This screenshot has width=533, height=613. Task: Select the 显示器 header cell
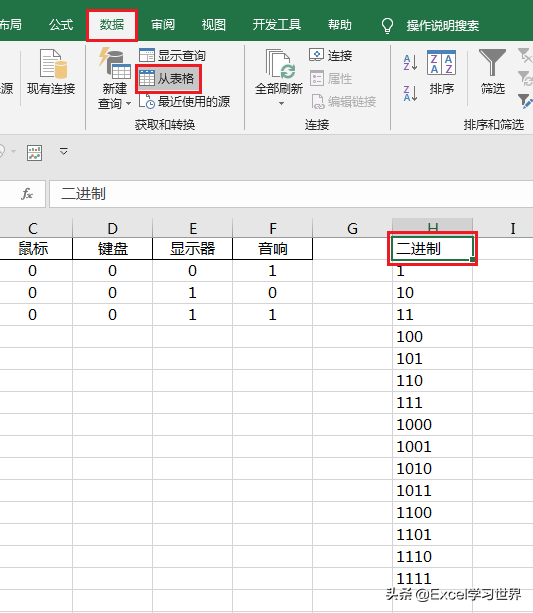click(192, 249)
